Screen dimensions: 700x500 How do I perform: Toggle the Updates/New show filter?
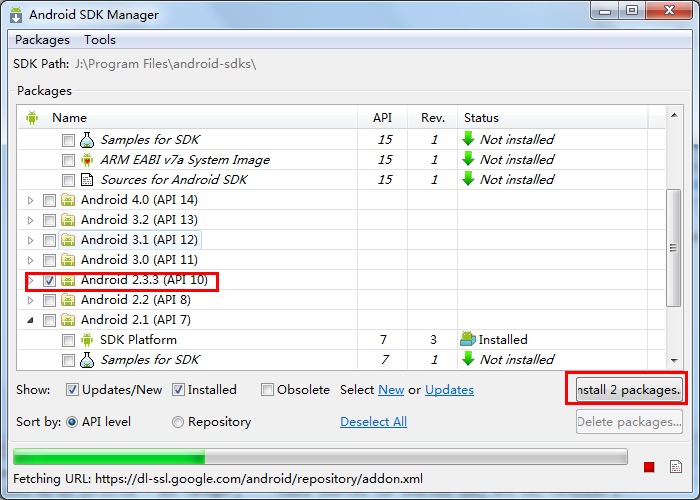coord(72,390)
